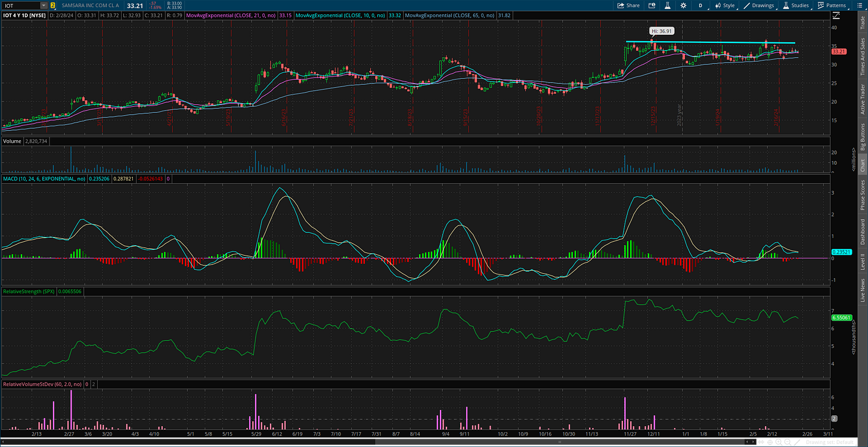868x447 pixels.
Task: Click the zoom out magnifier icon
Action: [x=788, y=442]
